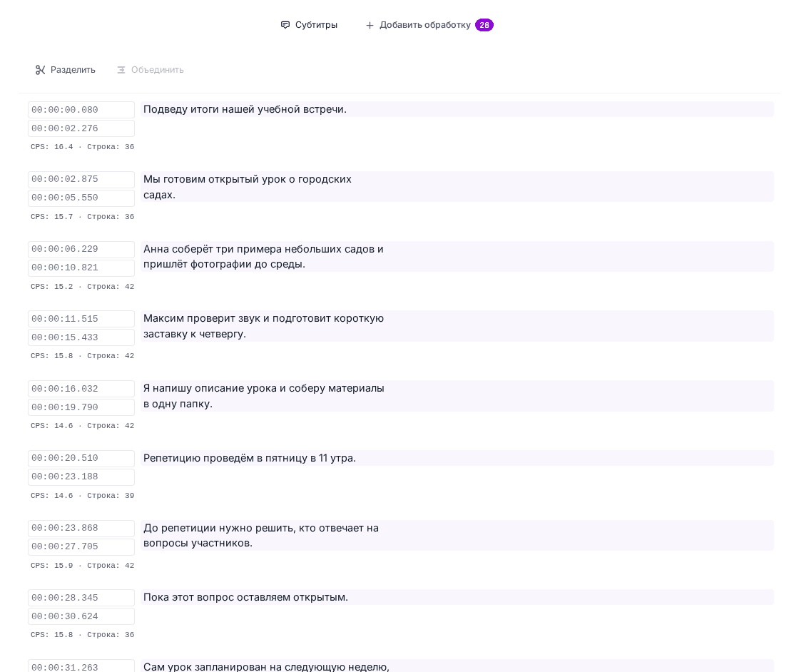The width and height of the screenshot is (799, 672).
Task: Click the subtitles speech-bubble icon
Action: click(x=285, y=25)
